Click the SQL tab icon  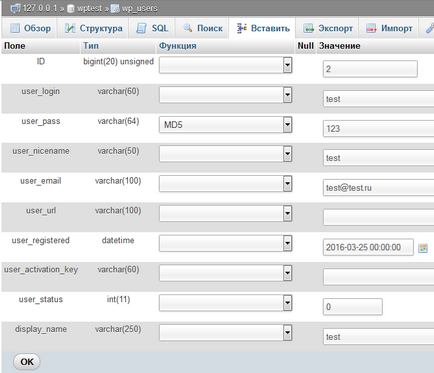(142, 28)
